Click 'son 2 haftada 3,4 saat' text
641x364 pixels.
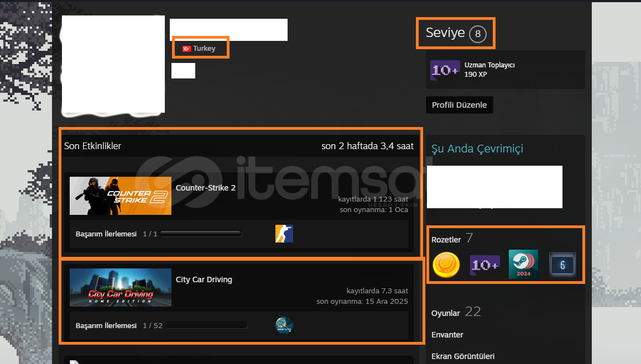tap(368, 146)
